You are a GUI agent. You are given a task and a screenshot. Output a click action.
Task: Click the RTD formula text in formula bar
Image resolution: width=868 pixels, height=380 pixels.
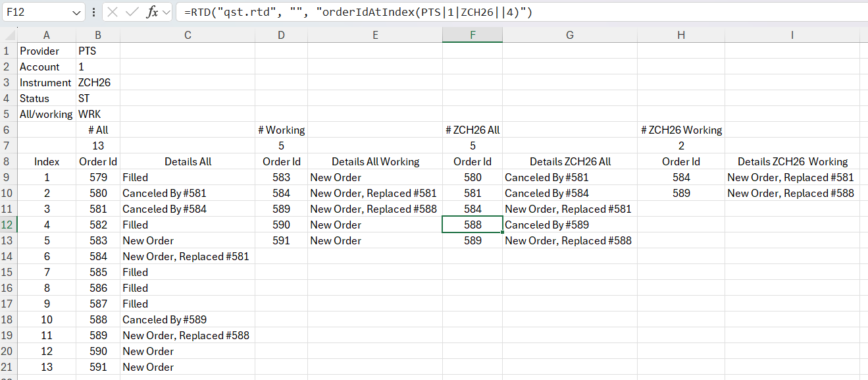pyautogui.click(x=359, y=12)
